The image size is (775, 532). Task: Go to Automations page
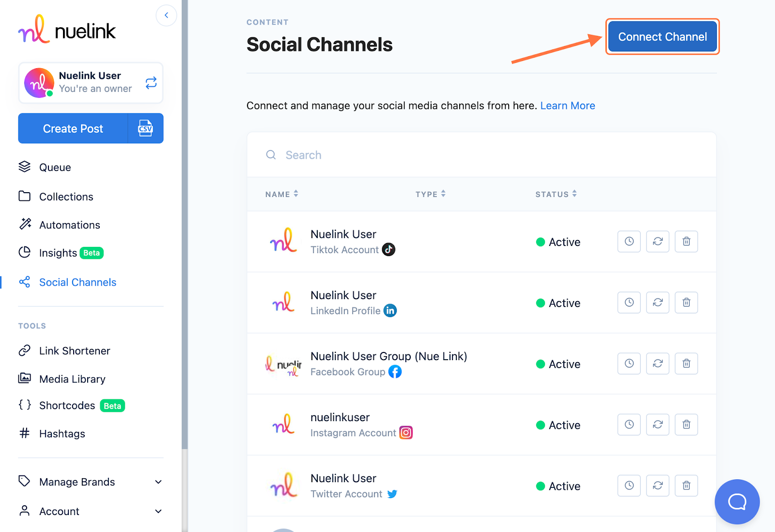(60, 225)
